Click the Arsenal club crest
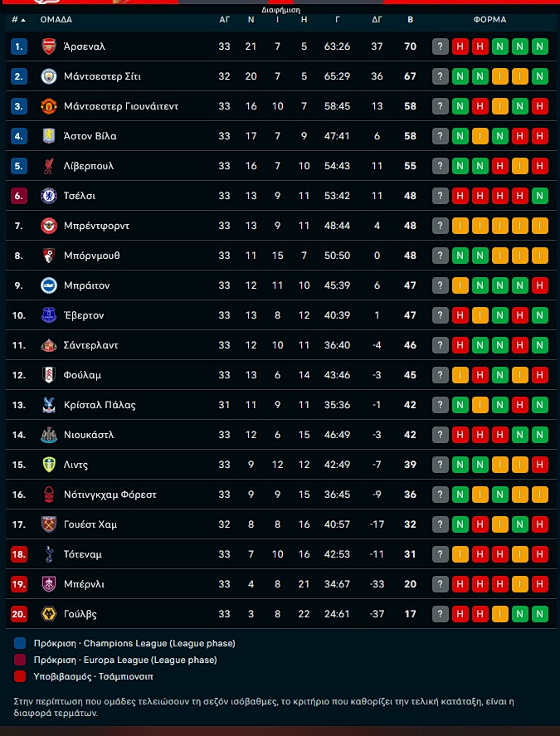The width and height of the screenshot is (560, 736). 48,46
